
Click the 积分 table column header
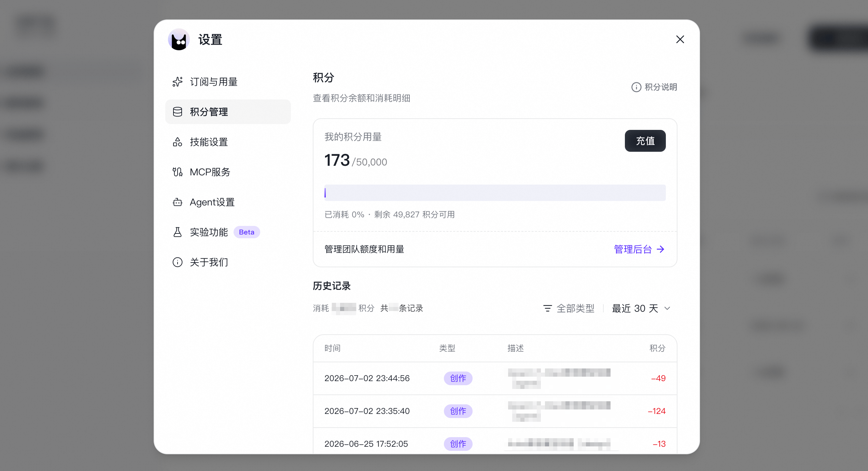click(x=657, y=348)
